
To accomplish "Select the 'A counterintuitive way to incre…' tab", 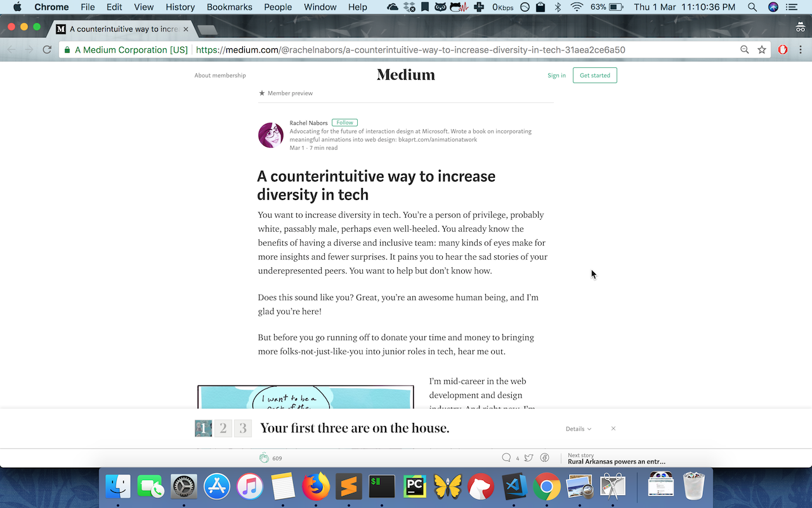I will [122, 29].
